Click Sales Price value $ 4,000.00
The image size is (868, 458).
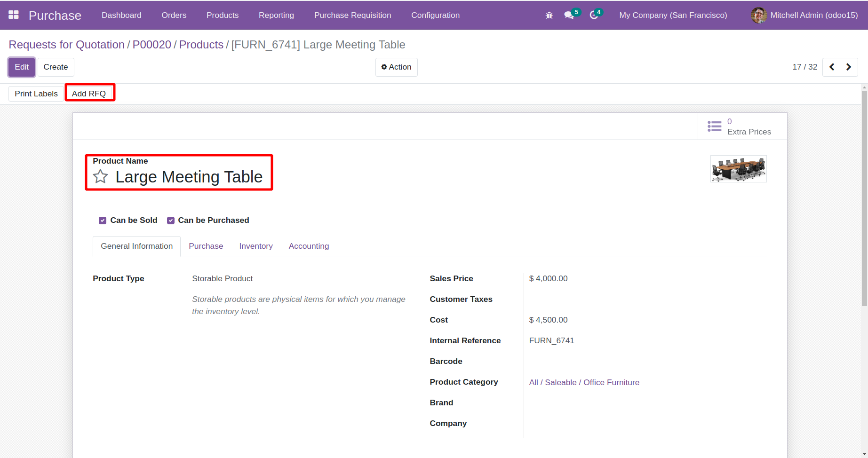(548, 278)
